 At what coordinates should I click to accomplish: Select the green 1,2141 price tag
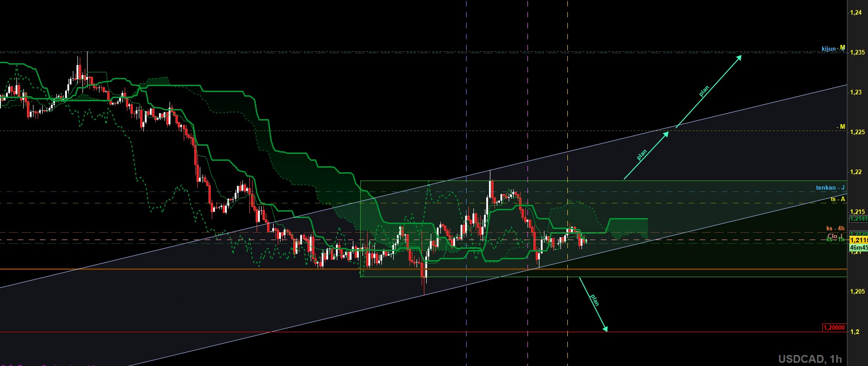[858, 219]
